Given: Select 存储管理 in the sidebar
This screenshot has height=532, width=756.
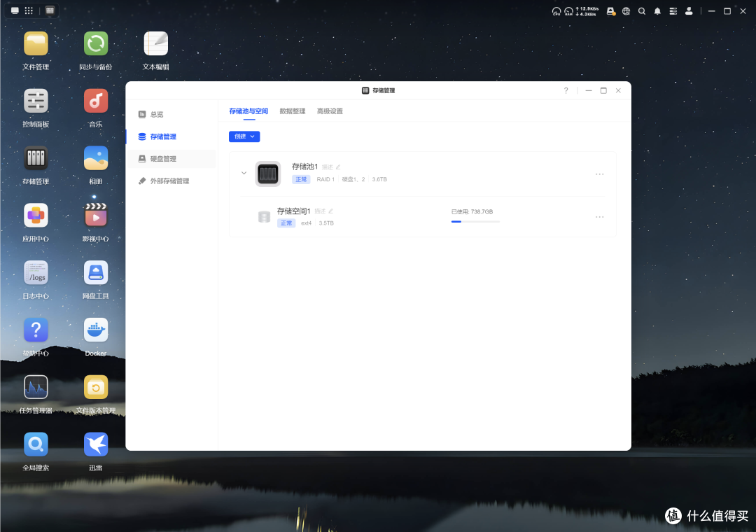Looking at the screenshot, I should 171,136.
